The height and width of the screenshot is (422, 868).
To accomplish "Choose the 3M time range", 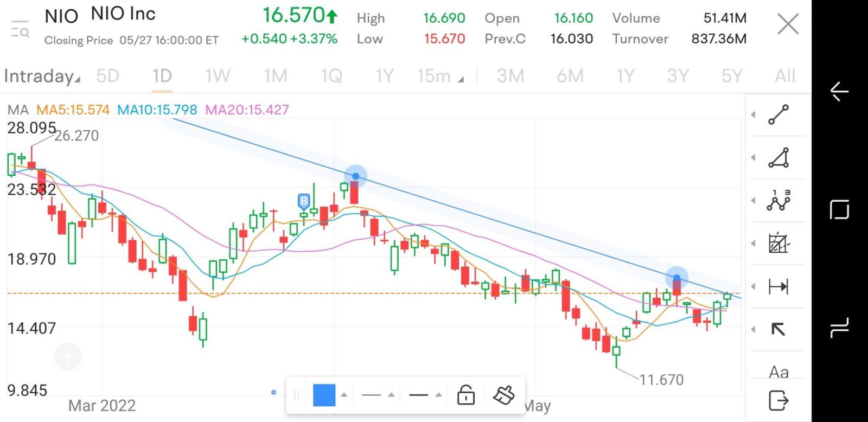I will tap(510, 76).
